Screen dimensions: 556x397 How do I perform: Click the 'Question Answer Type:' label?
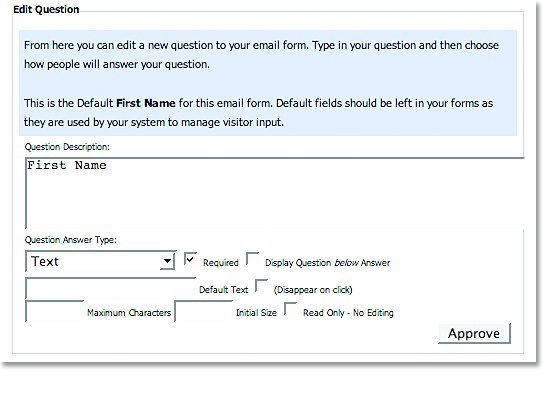(71, 240)
